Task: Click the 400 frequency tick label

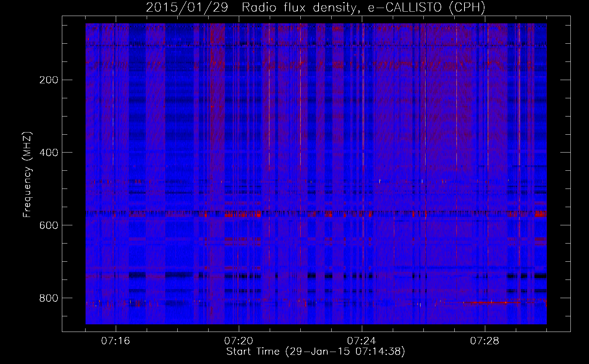Action: (49, 153)
